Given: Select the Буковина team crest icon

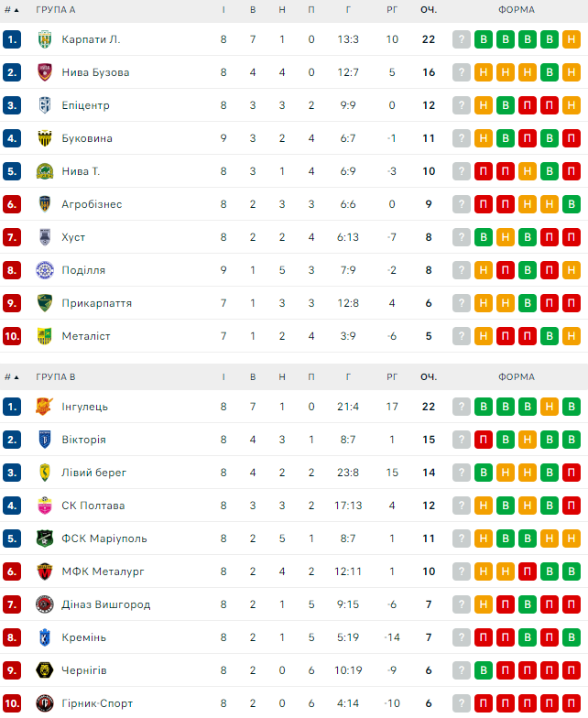Looking at the screenshot, I should coord(45,138).
